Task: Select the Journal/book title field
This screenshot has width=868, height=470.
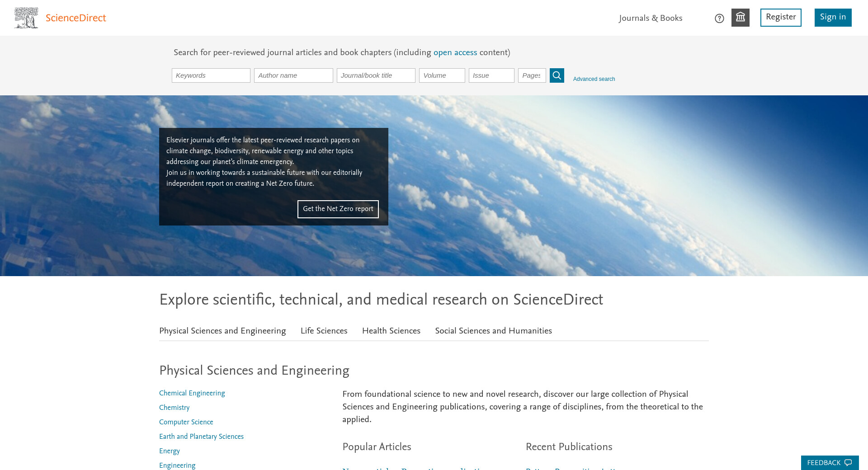Action: [375, 75]
